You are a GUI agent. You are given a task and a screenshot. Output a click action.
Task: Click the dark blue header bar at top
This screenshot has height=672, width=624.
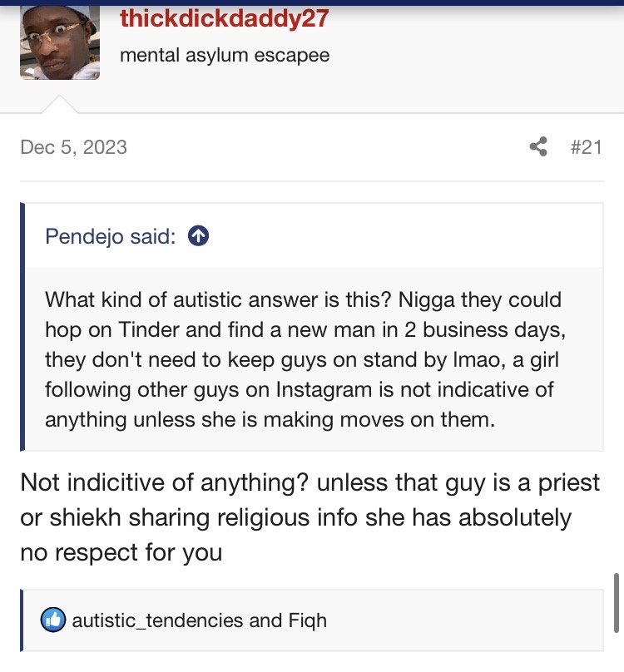tap(312, 2)
